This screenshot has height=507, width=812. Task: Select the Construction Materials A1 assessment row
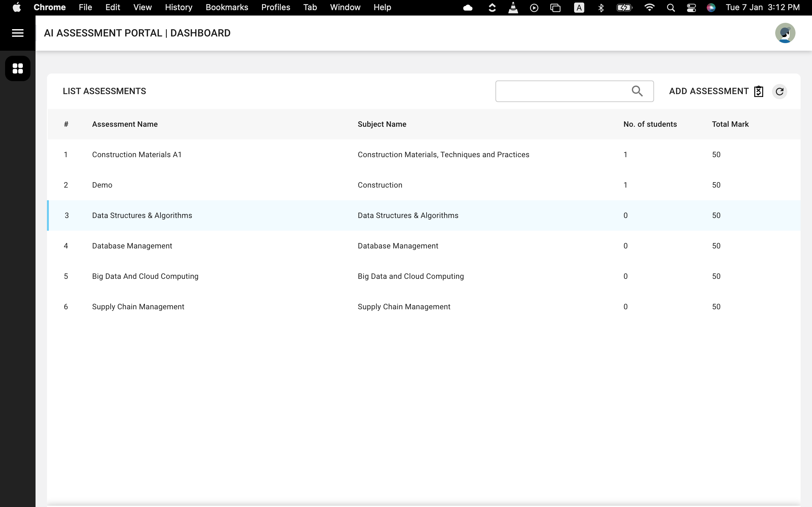coord(137,155)
